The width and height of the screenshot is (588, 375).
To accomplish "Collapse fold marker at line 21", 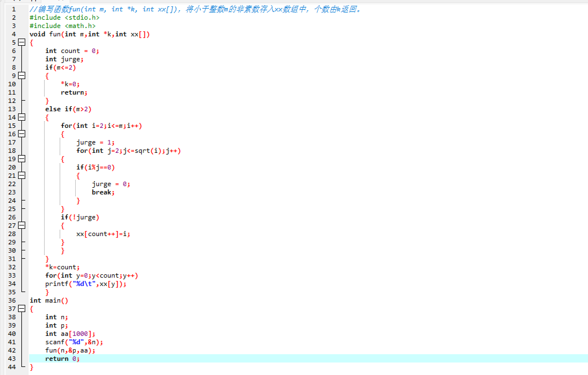I will [x=22, y=175].
